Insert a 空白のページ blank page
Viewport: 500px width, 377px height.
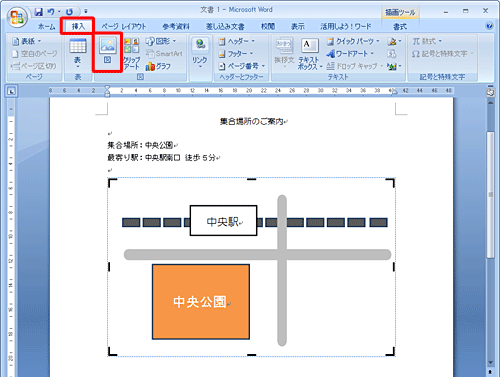click(x=34, y=53)
